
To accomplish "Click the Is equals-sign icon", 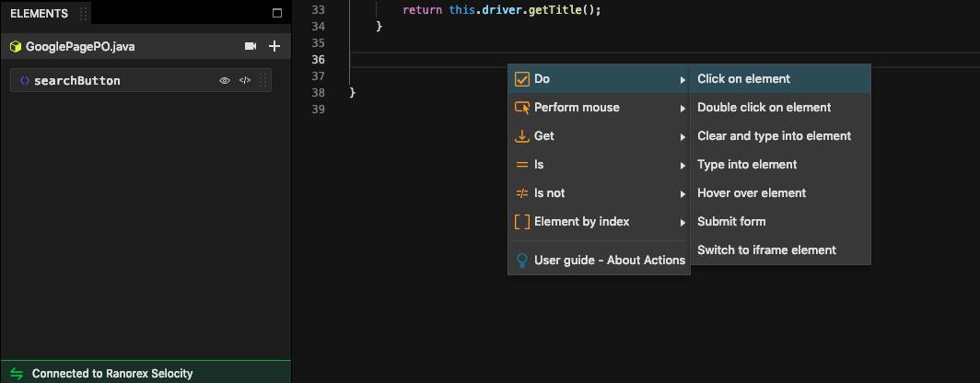I will pos(522,165).
